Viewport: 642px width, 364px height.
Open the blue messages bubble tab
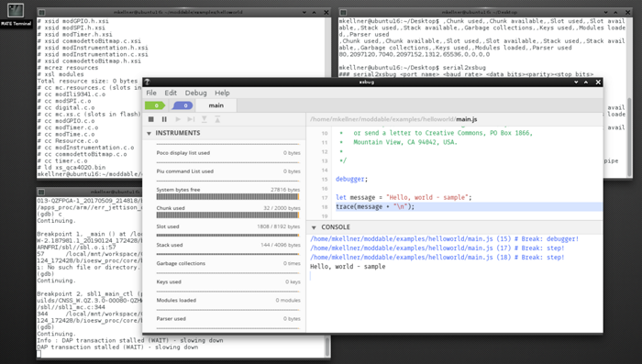click(x=183, y=105)
